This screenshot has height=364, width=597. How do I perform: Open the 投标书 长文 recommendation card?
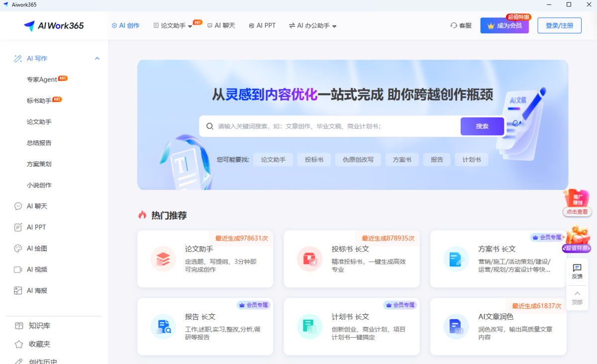(352, 259)
